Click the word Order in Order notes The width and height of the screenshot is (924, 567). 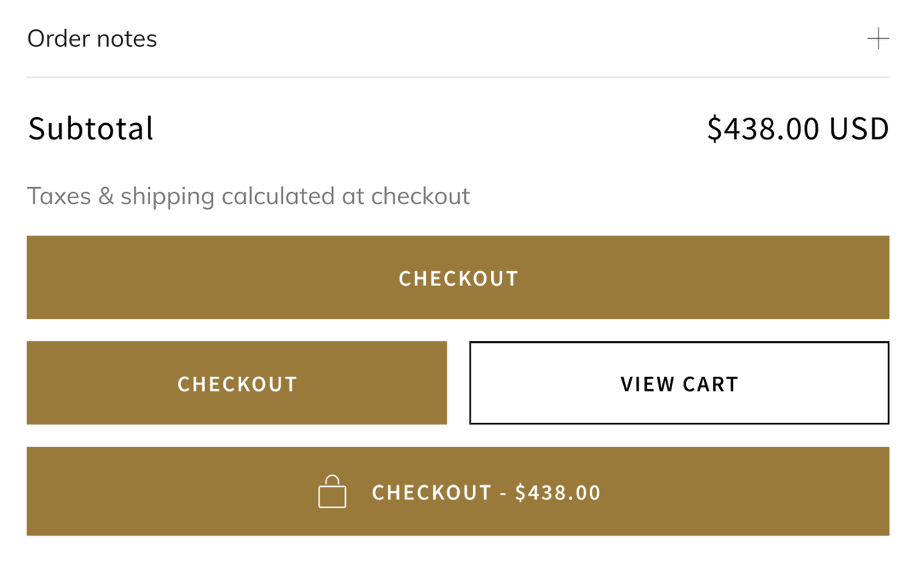tap(55, 39)
